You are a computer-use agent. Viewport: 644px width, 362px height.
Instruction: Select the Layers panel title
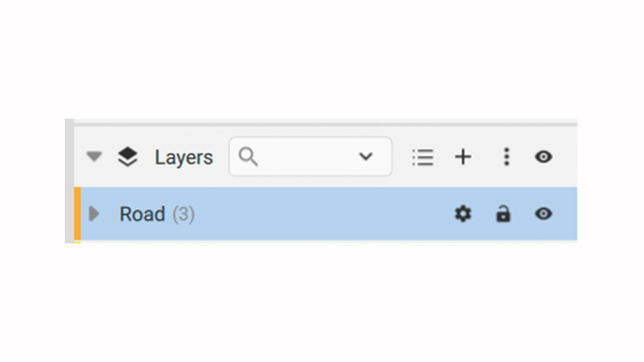pos(184,157)
